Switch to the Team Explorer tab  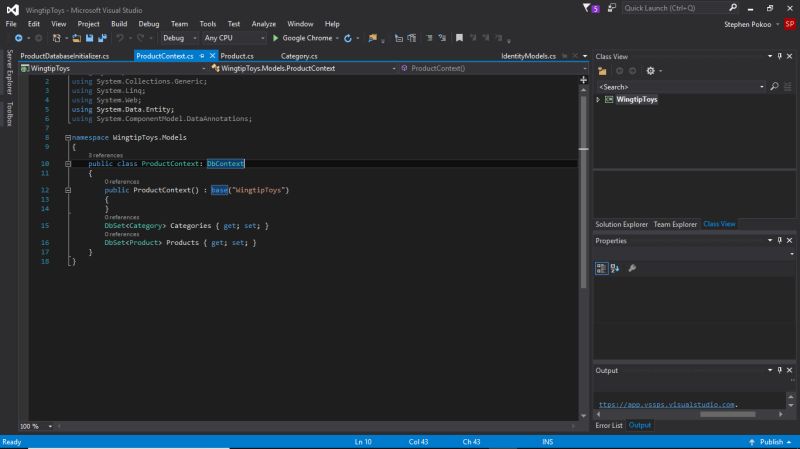[x=675, y=224]
